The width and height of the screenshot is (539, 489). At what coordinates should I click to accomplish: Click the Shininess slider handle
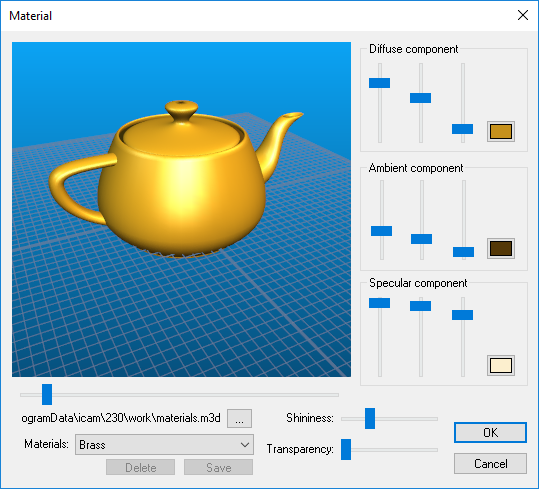370,419
